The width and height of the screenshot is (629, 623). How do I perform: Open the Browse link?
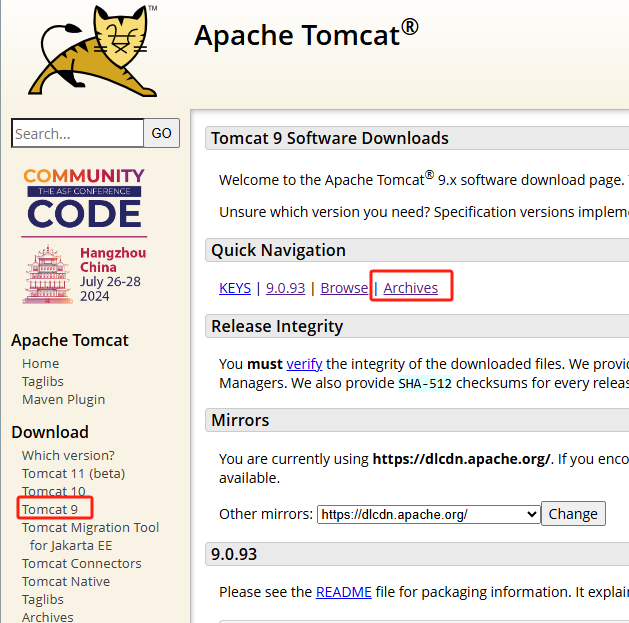tap(344, 288)
